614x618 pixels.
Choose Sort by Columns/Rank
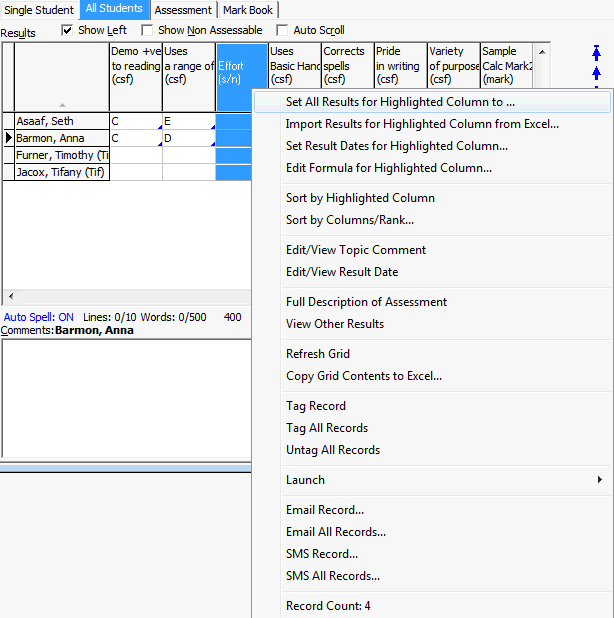coord(432,220)
